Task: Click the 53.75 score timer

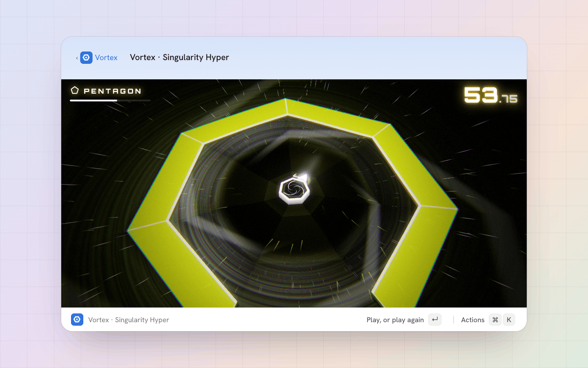Action: click(x=491, y=95)
